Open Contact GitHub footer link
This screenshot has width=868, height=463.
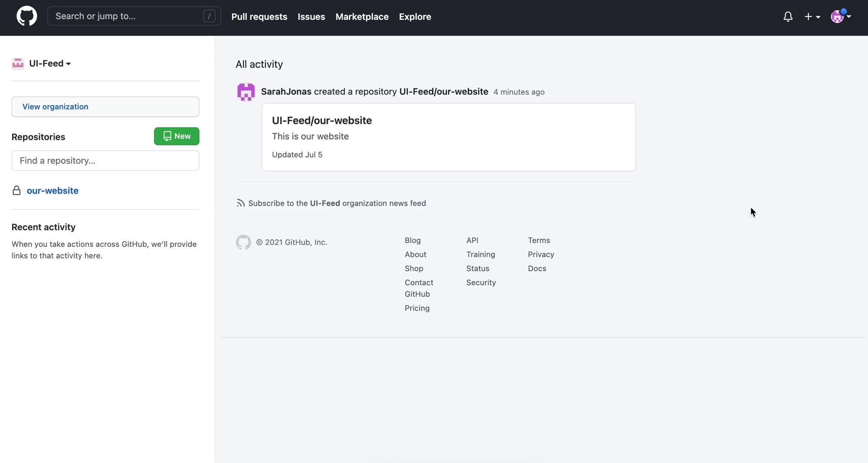[x=419, y=288]
